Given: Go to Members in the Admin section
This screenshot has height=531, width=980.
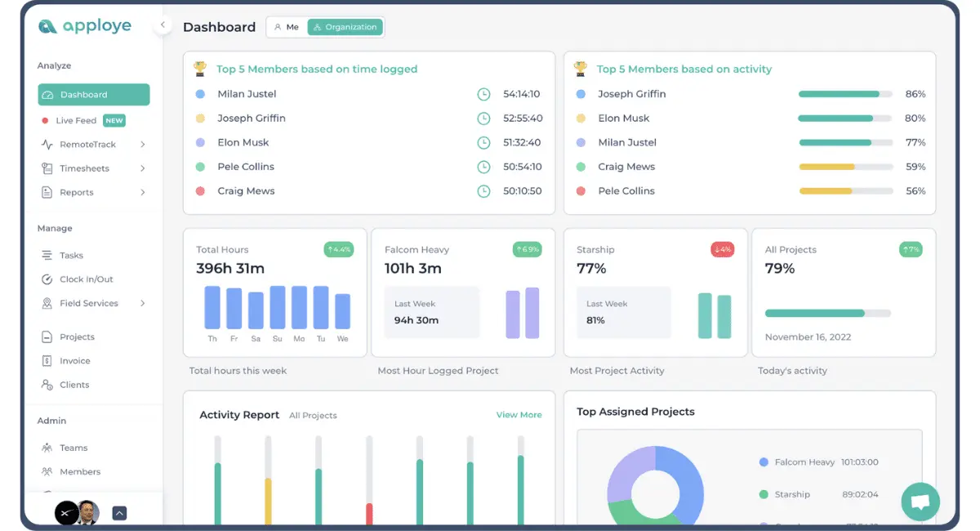Looking at the screenshot, I should tap(79, 471).
